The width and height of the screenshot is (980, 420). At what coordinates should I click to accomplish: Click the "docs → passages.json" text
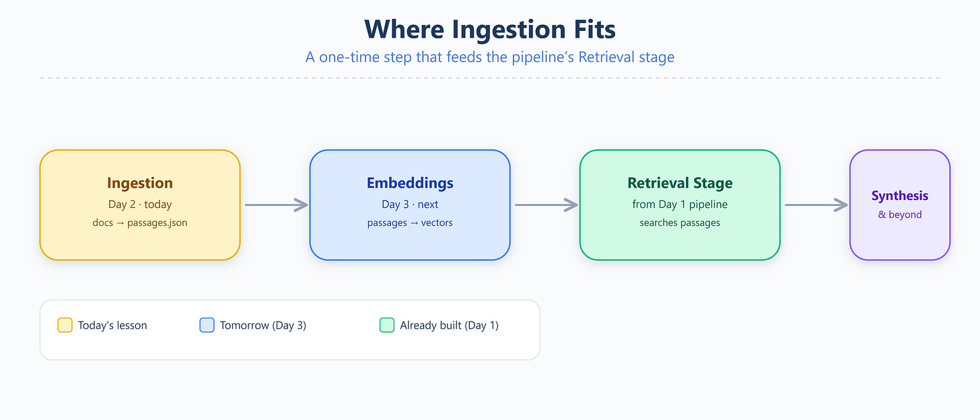click(140, 222)
